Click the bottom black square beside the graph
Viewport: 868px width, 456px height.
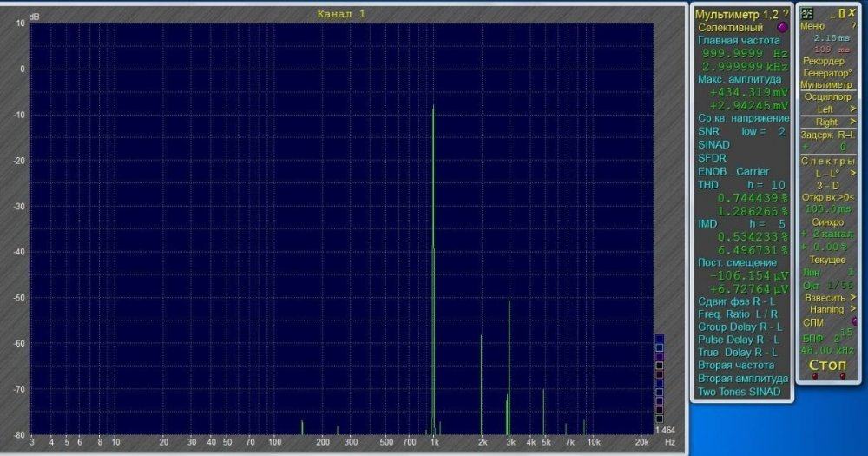660,419
